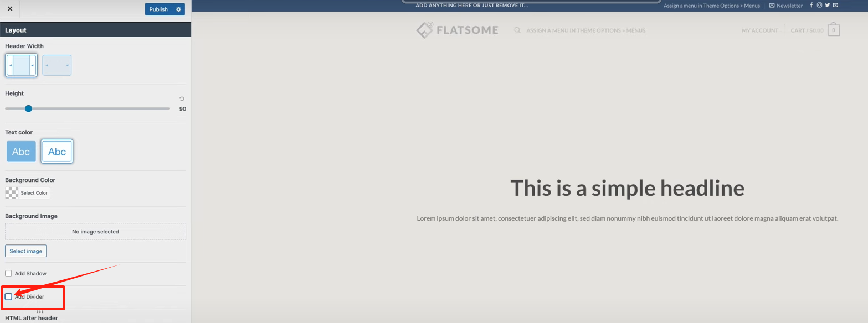The width and height of the screenshot is (868, 323).
Task: Click the Flatsome logo
Action: [456, 29]
